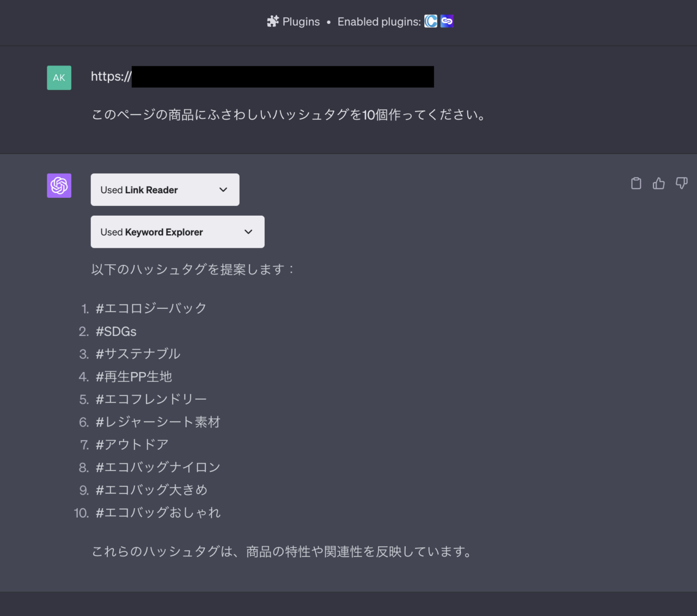
Task: Expand the Used Keyword Explorer dropdown
Action: tap(178, 232)
